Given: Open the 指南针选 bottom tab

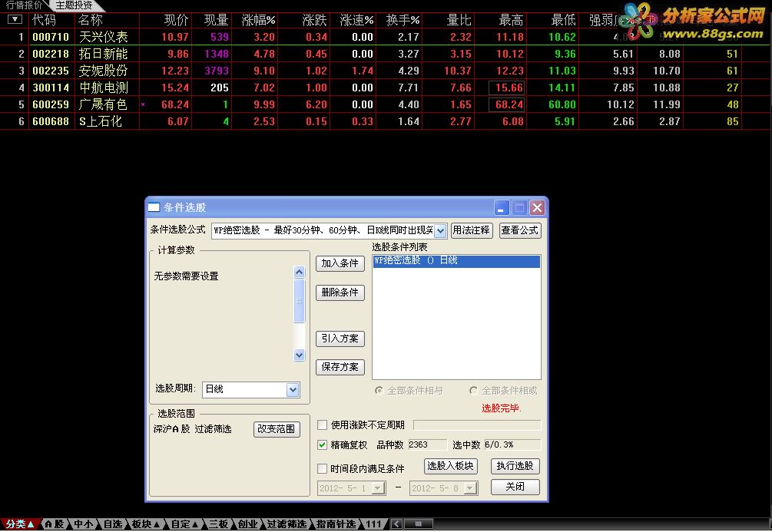Looking at the screenshot, I should [x=336, y=524].
